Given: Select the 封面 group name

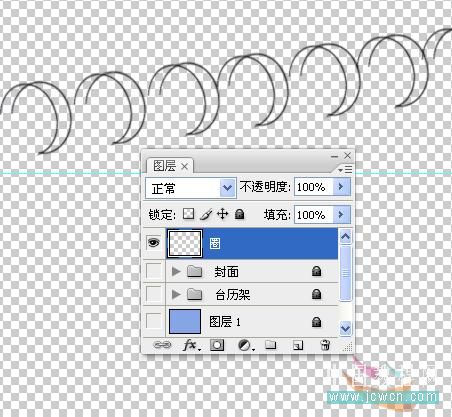Looking at the screenshot, I should tap(226, 272).
